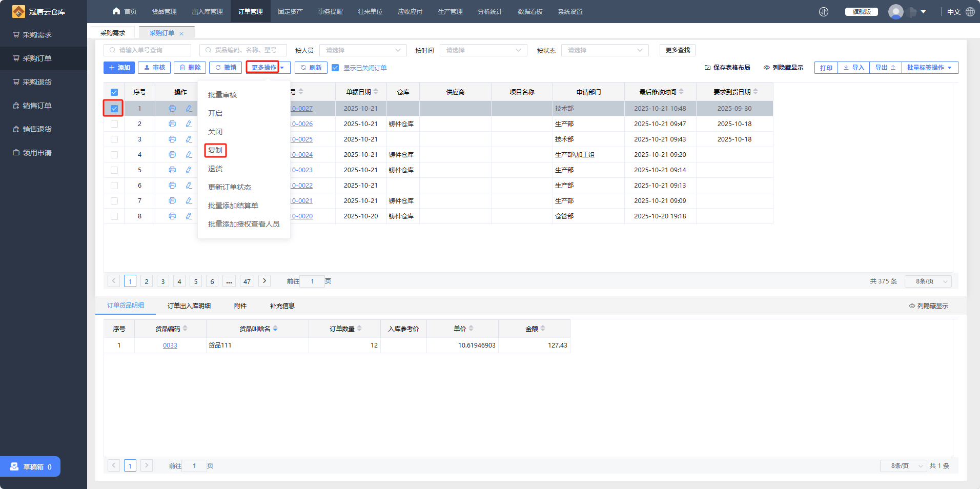Viewport: 980px width, 489px height.
Task: Open goods code link 0033
Action: (170, 345)
